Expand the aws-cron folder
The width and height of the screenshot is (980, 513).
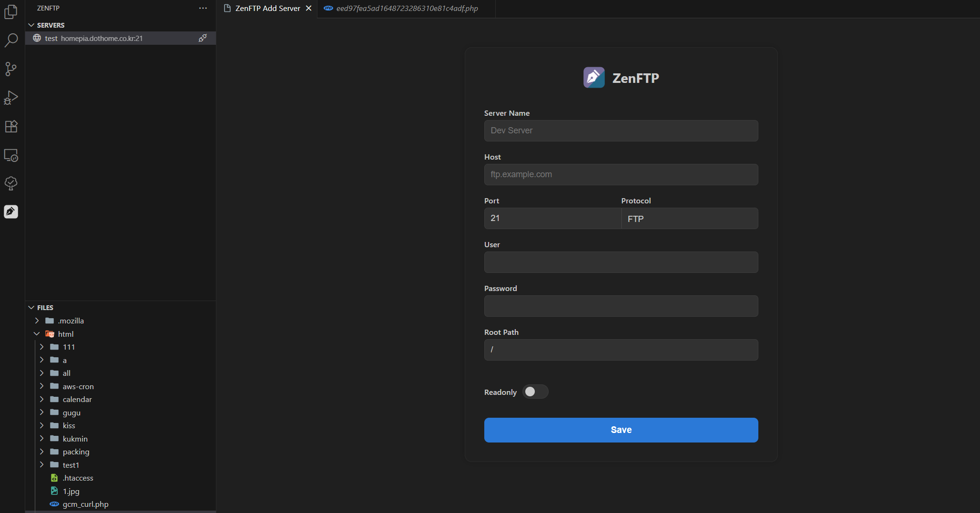(x=42, y=386)
